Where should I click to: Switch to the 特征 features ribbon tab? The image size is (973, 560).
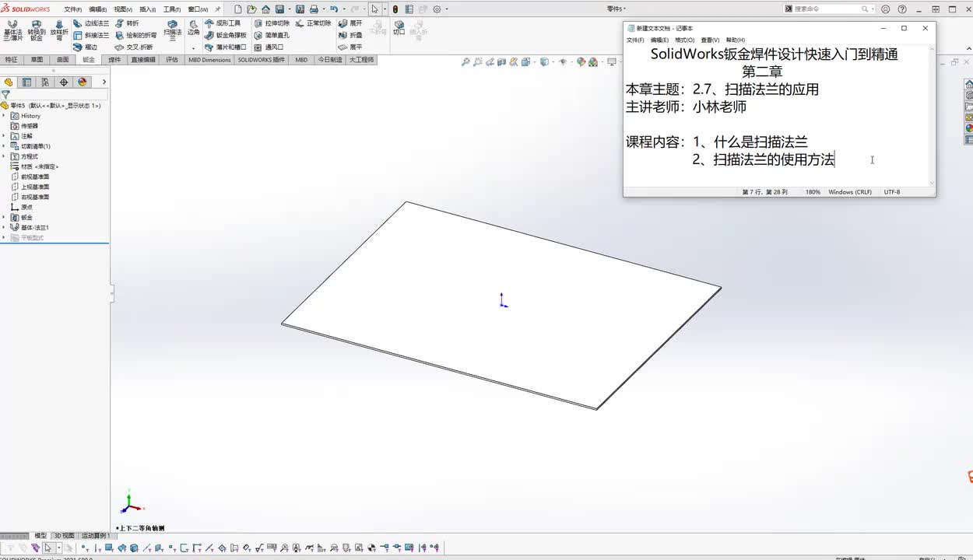(11, 59)
